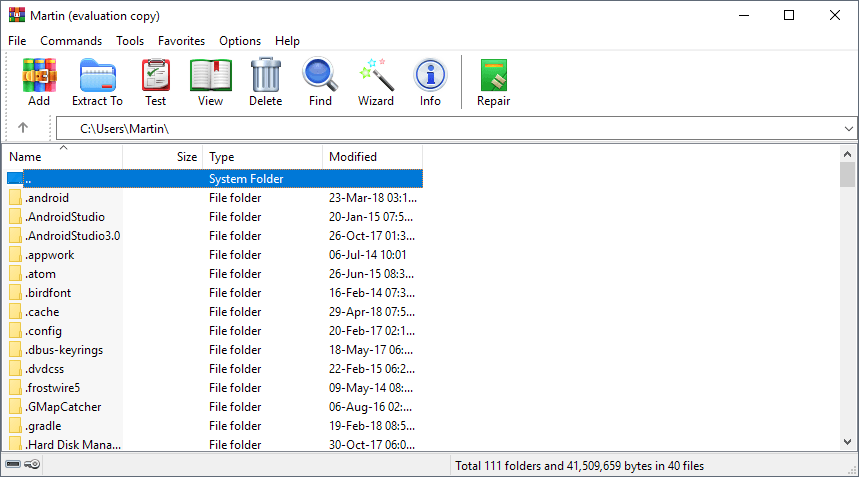Image resolution: width=859 pixels, height=477 pixels.
Task: Click File folder type of .atom row
Action: [235, 274]
